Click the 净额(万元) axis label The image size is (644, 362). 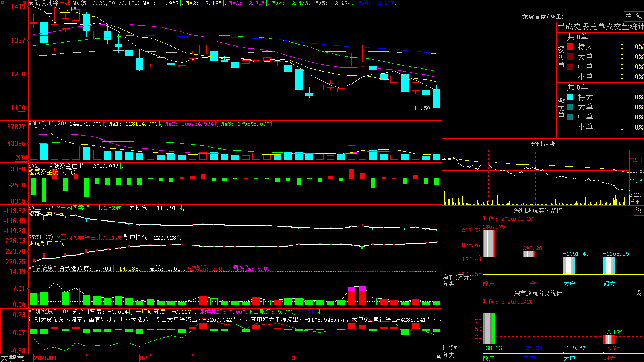click(457, 277)
